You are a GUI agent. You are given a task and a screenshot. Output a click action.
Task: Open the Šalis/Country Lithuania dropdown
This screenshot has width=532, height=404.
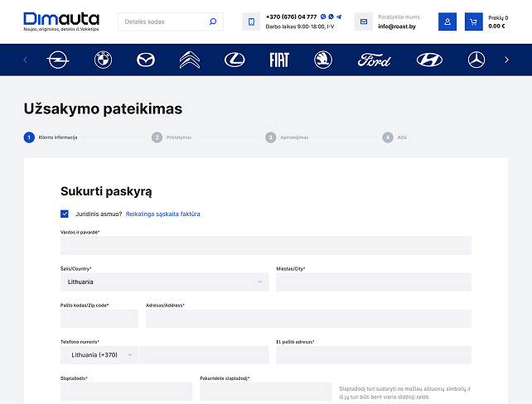[165, 282]
